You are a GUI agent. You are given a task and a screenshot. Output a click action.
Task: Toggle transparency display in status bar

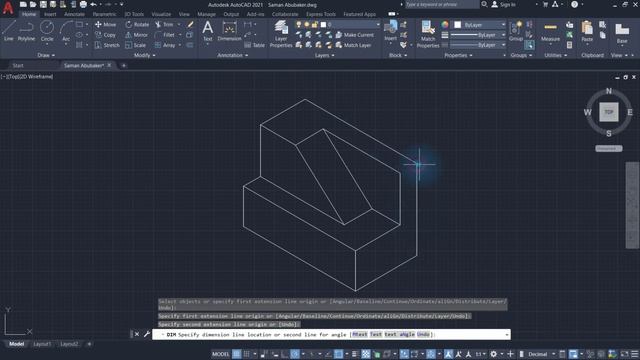366,354
